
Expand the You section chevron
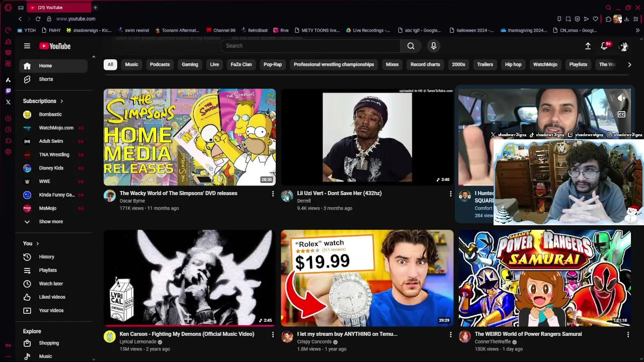click(38, 243)
